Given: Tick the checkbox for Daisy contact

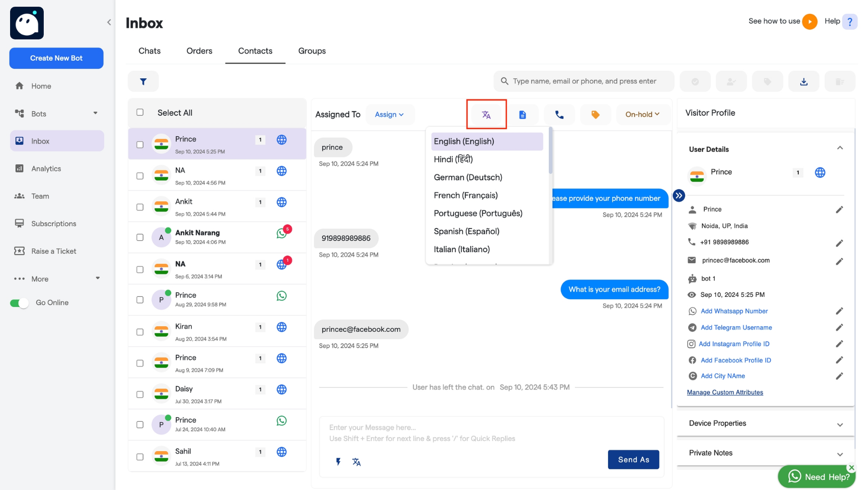Looking at the screenshot, I should click(140, 394).
